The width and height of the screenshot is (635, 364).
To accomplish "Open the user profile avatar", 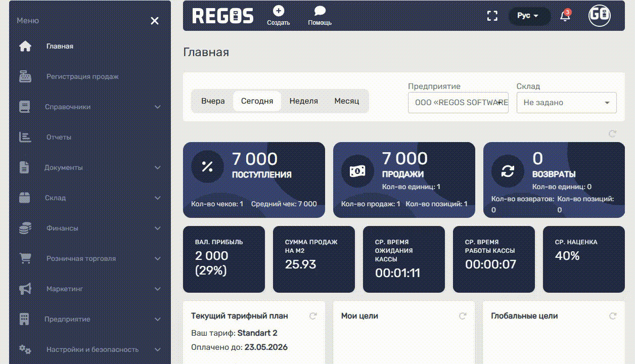I will pos(599,16).
